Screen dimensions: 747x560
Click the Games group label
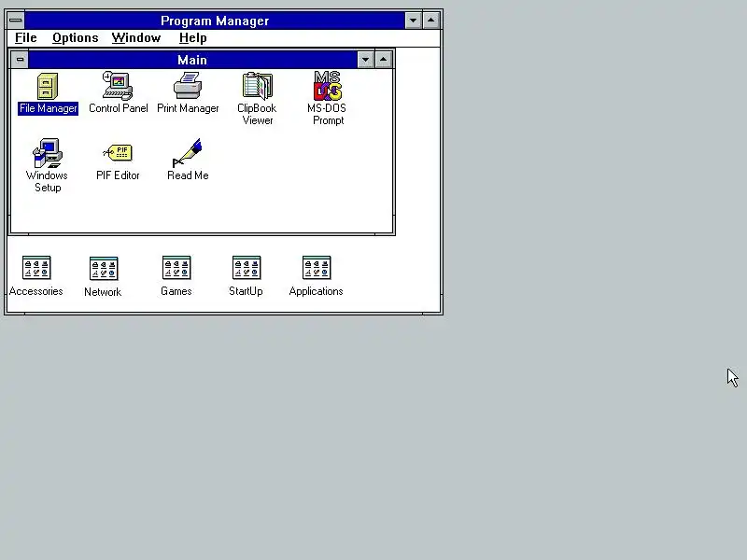tap(176, 291)
